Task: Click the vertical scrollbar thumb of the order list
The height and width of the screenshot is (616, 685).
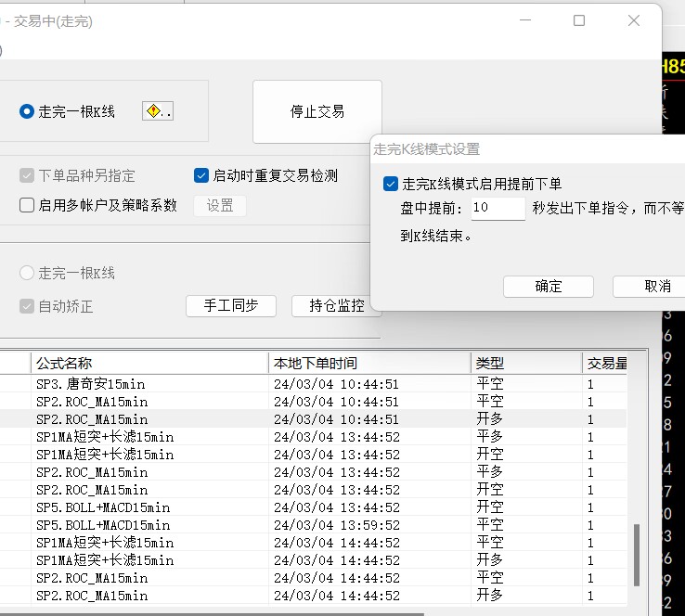Action: [637, 555]
